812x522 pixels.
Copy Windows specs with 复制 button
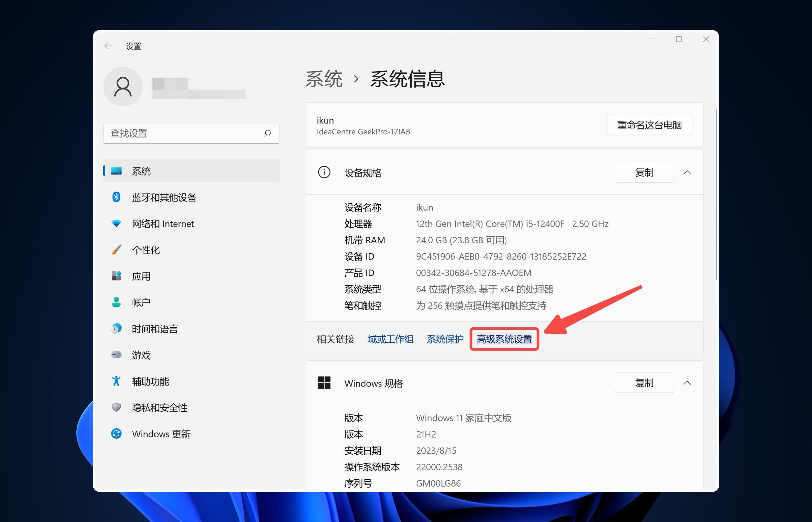644,383
